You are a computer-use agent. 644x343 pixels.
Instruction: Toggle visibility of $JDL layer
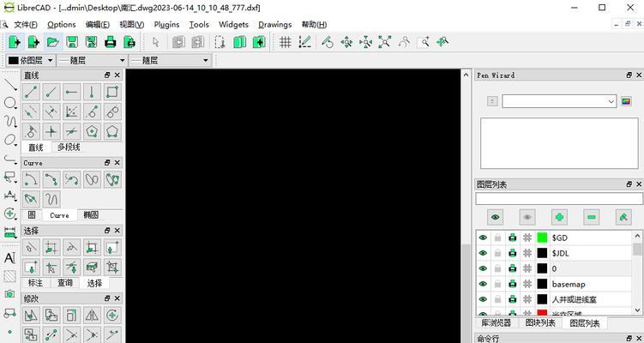(x=483, y=254)
